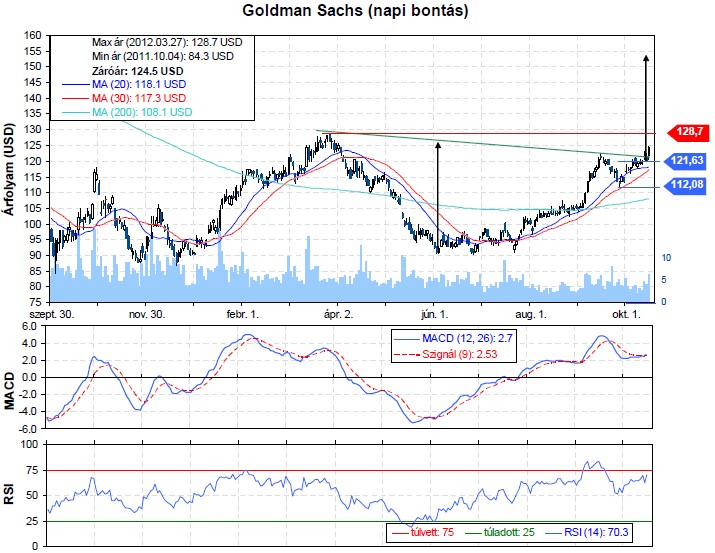Click the blue 121,63 price tag
Screen dimensions: 715x553
point(685,161)
